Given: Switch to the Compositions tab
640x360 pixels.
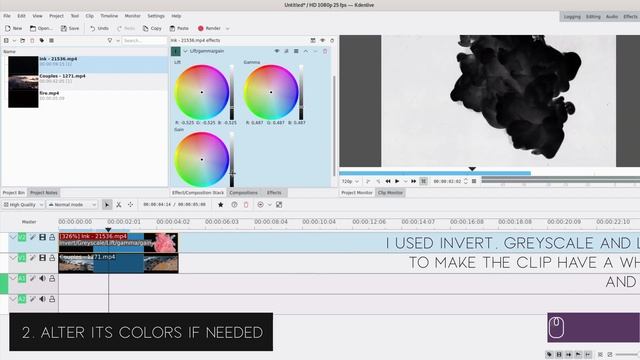Looking at the screenshot, I should pos(243,193).
